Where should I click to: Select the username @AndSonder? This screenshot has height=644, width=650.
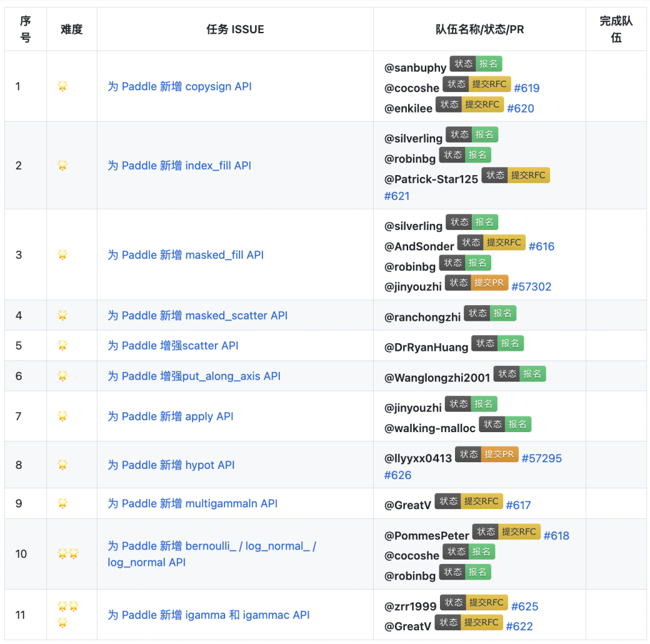point(419,246)
